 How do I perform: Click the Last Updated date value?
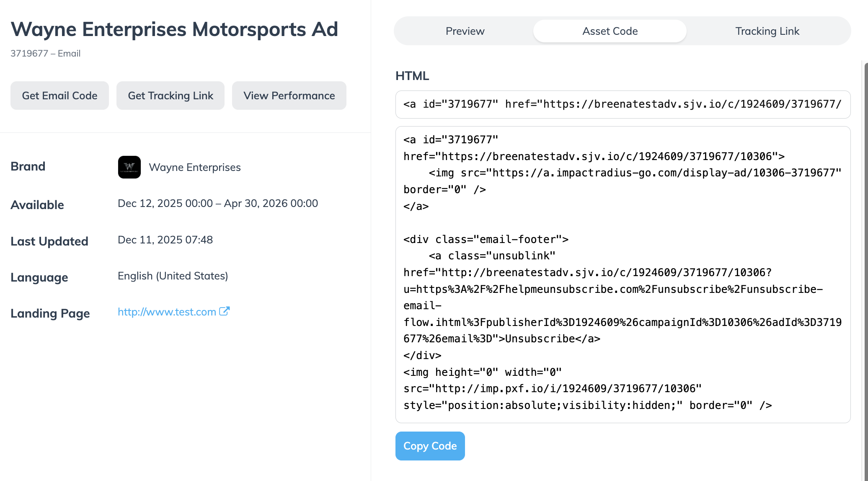(x=165, y=240)
